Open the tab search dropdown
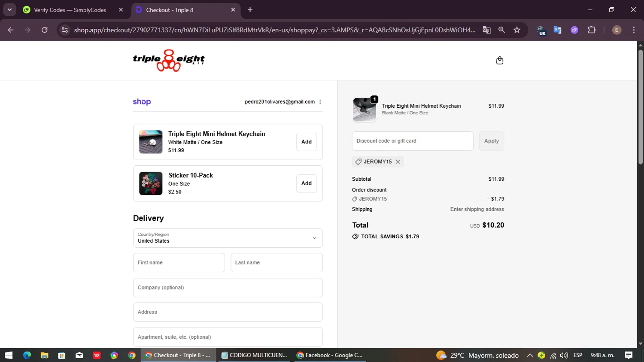The height and width of the screenshot is (362, 644). click(9, 10)
